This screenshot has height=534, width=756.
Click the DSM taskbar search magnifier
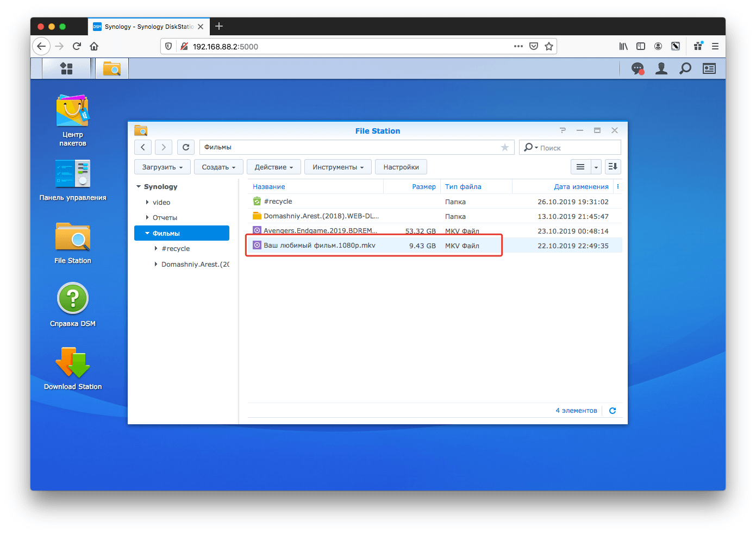(685, 68)
